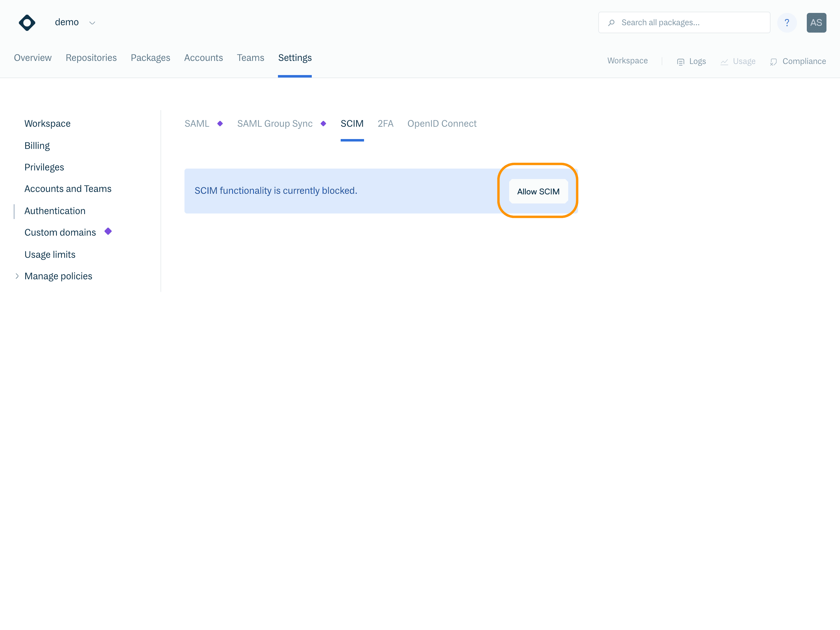840x630 pixels.
Task: Go to the Repositories page
Action: [91, 58]
